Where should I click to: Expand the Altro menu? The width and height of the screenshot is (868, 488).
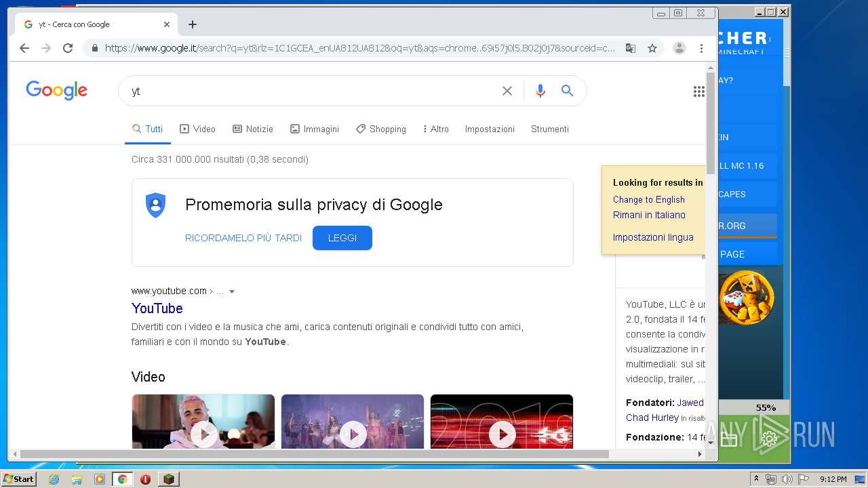click(x=435, y=129)
